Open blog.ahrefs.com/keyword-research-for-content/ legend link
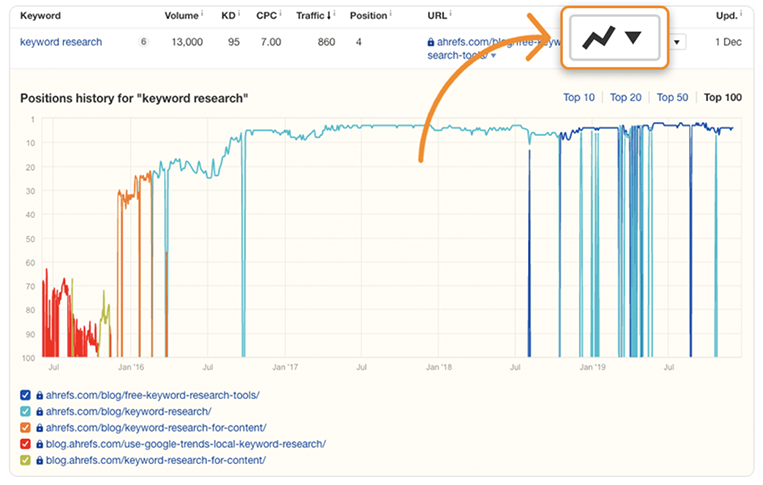The image size is (763, 485). point(156,460)
